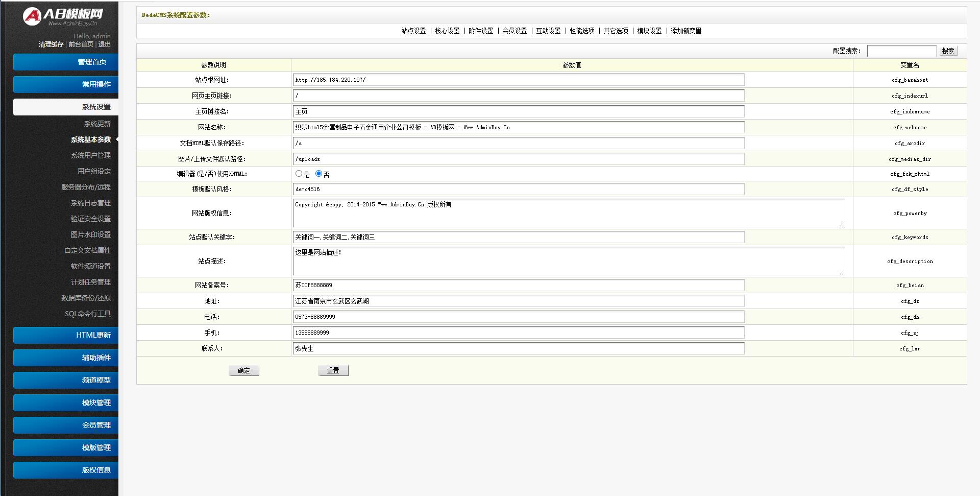
Task: Click the AB模板网 logo
Action: [63, 16]
